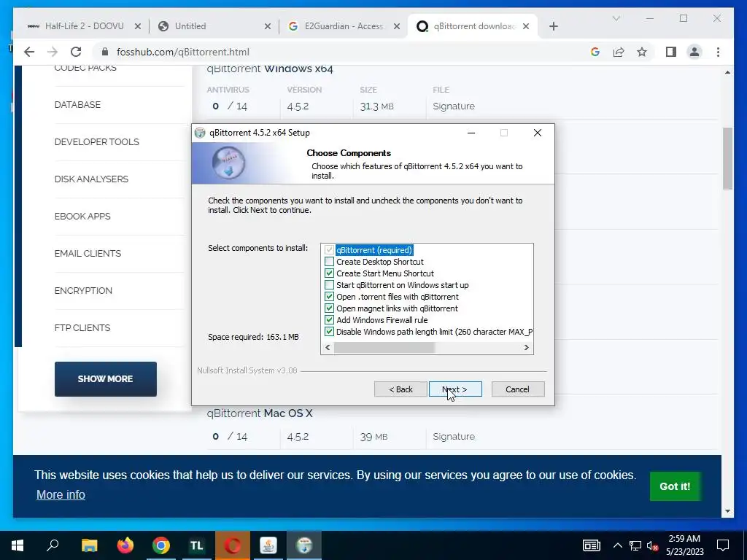Open the TL app in taskbar
The width and height of the screenshot is (747, 560).
(x=197, y=545)
